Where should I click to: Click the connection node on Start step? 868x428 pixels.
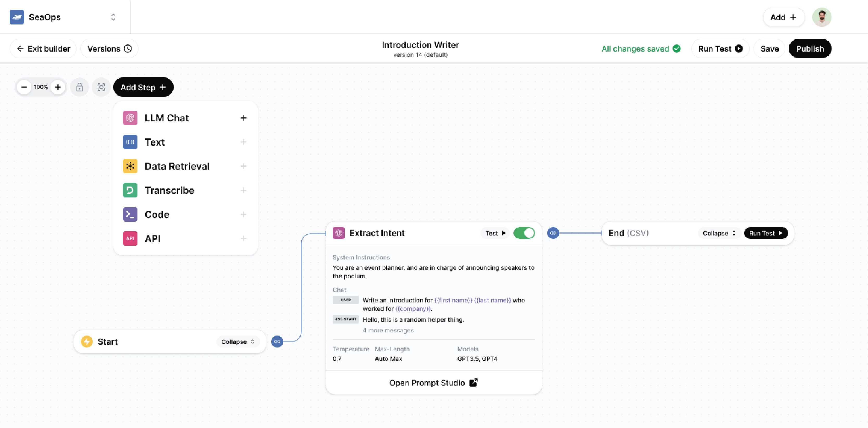click(277, 342)
